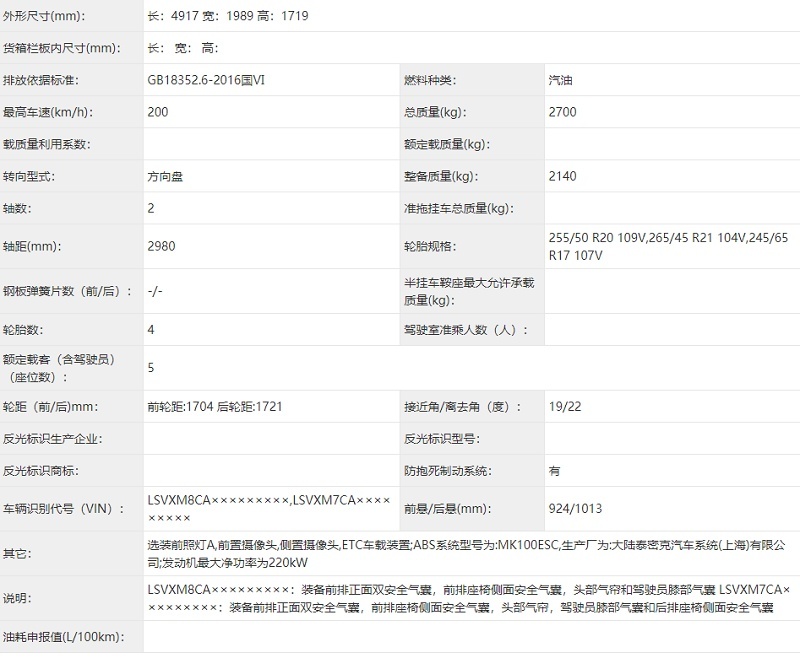Select approach/departure angle value 19/22

(x=565, y=407)
